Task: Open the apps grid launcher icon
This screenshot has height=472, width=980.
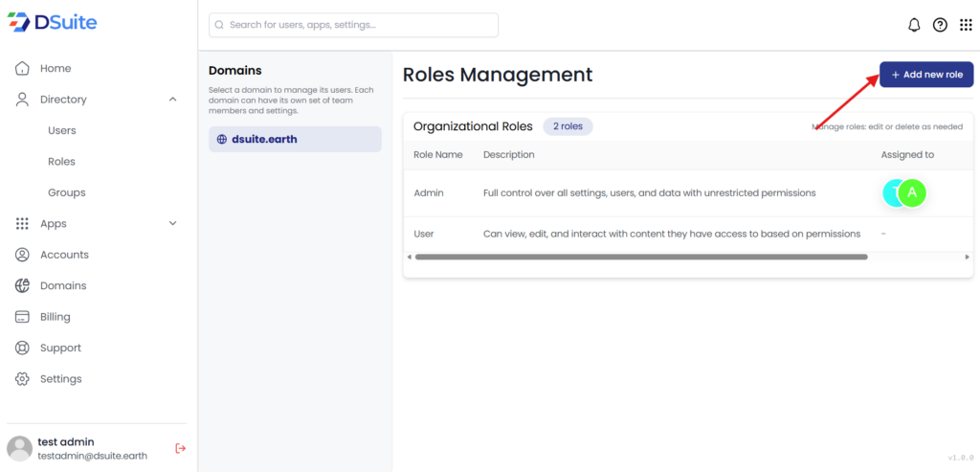Action: [x=966, y=25]
